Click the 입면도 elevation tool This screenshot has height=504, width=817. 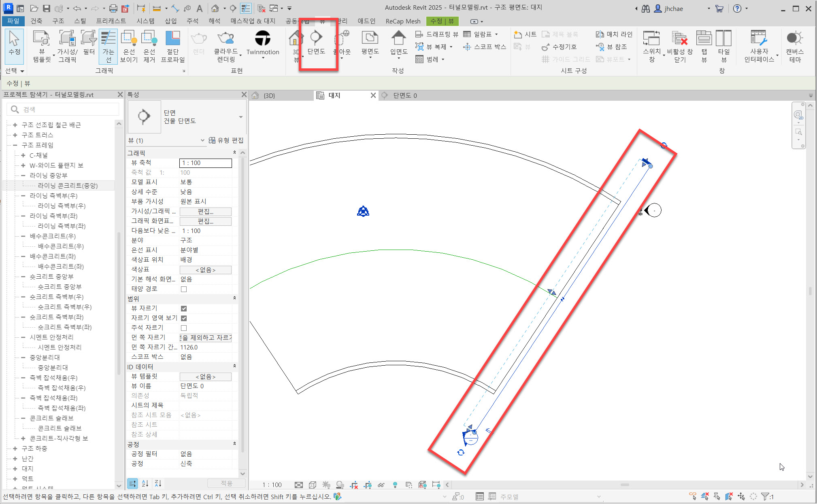(398, 42)
